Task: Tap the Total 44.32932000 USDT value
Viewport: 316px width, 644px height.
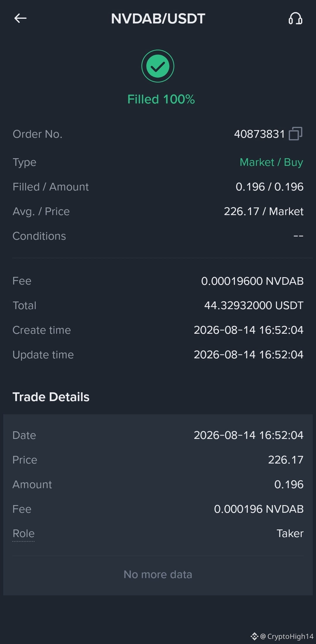Action: tap(254, 305)
